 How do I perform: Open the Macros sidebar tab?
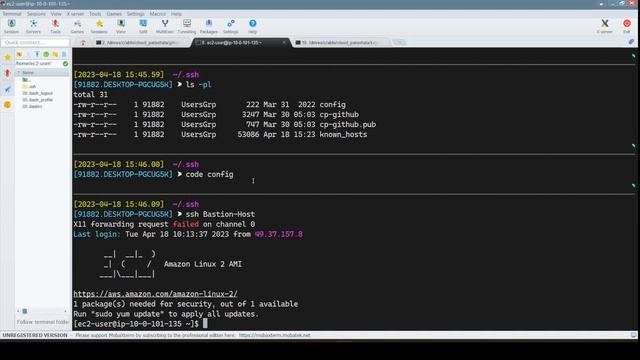click(x=7, y=89)
